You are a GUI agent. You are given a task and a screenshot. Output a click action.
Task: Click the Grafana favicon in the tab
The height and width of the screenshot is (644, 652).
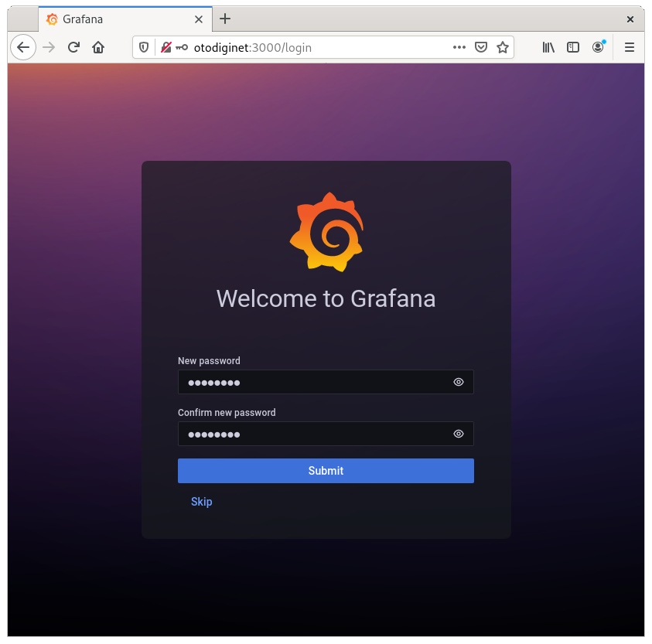point(52,19)
